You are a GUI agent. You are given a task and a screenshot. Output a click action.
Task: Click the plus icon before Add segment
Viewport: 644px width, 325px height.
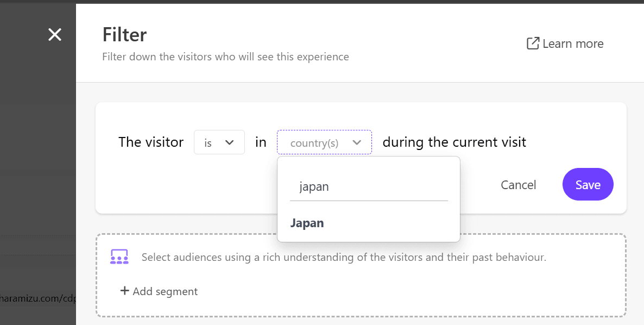tap(124, 291)
